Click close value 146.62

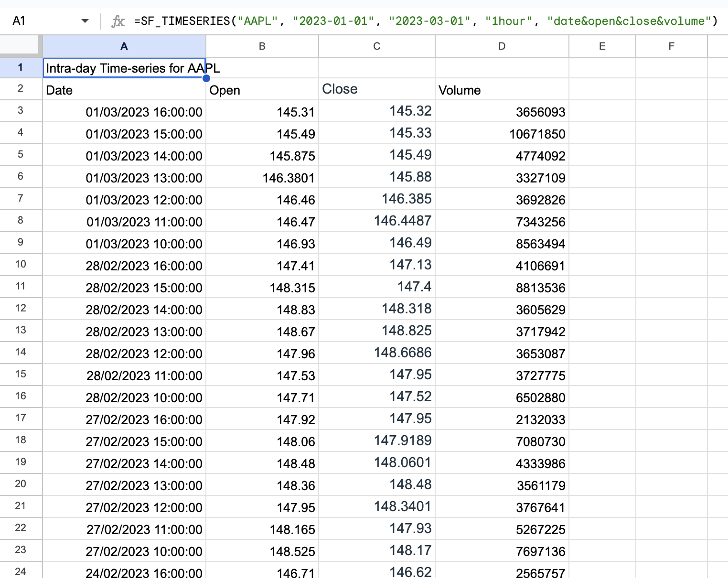377,570
